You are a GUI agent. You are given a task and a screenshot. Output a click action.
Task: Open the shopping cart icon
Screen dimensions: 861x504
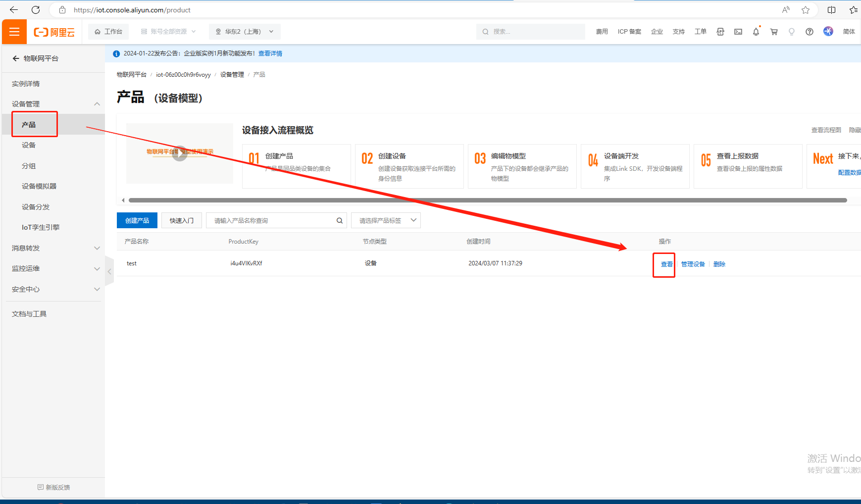coord(773,32)
